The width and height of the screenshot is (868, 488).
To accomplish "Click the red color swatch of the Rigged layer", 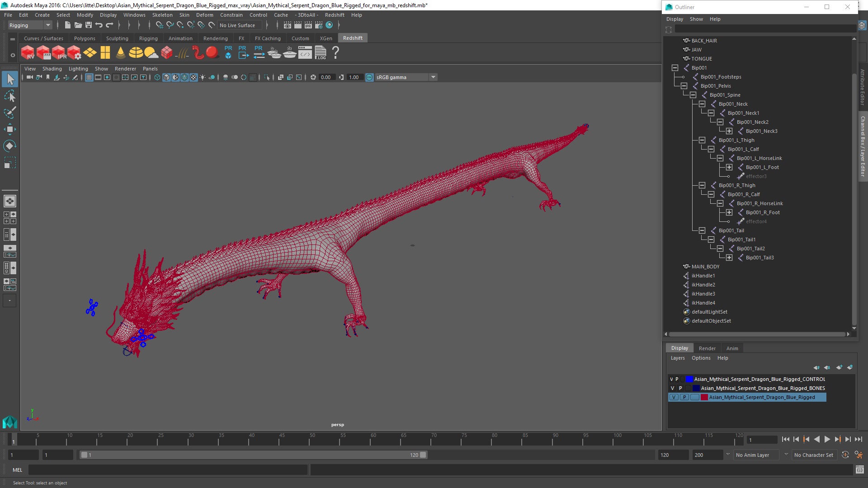I will point(704,398).
